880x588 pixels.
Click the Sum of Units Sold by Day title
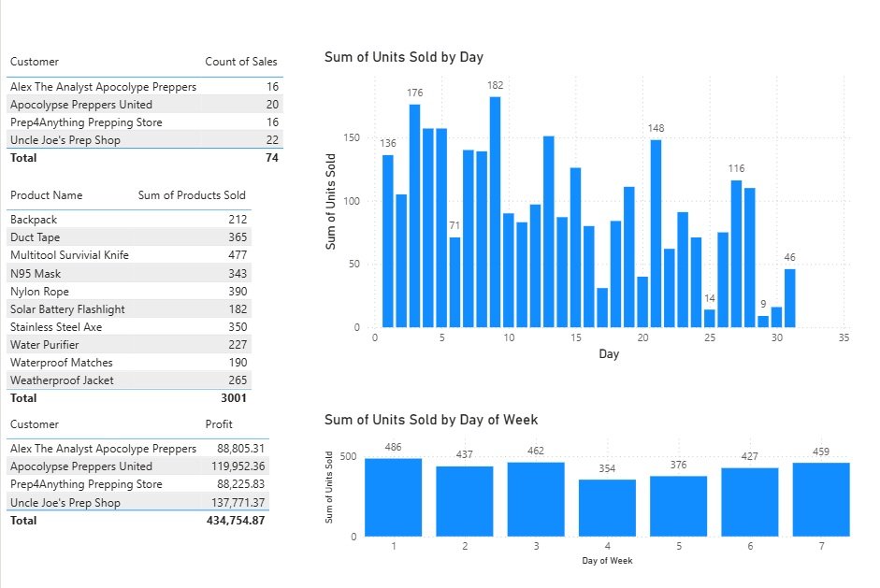[x=403, y=57]
